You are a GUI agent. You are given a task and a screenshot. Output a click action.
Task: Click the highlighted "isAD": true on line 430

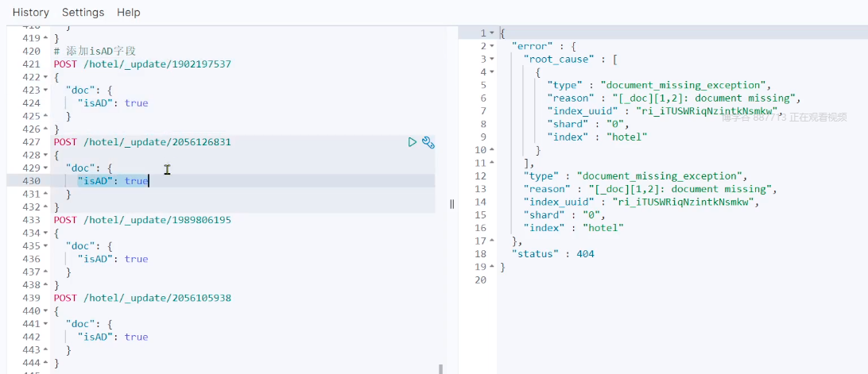(113, 181)
